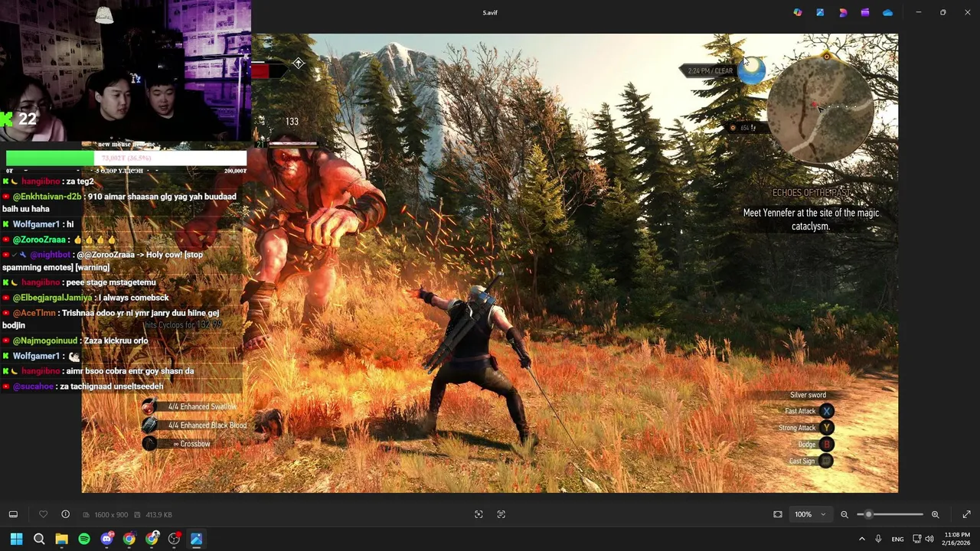Open the Photos edit image icon in title bar

pyautogui.click(x=820, y=12)
